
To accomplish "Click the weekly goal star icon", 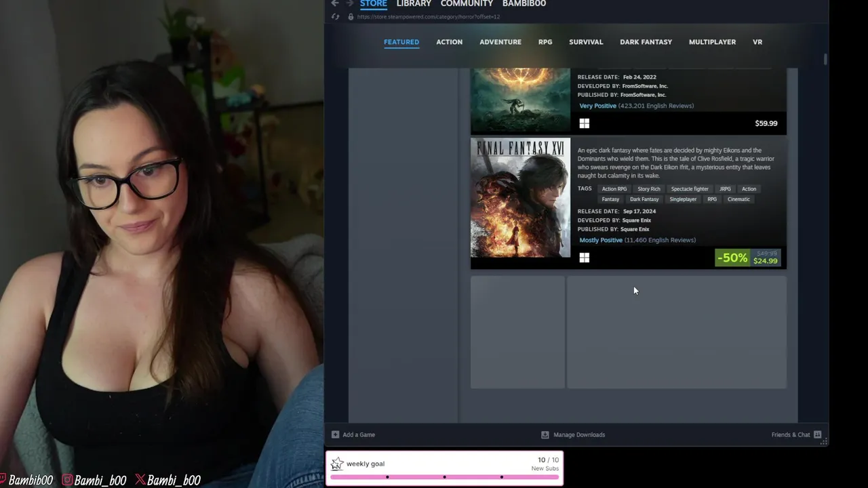I will [x=337, y=464].
